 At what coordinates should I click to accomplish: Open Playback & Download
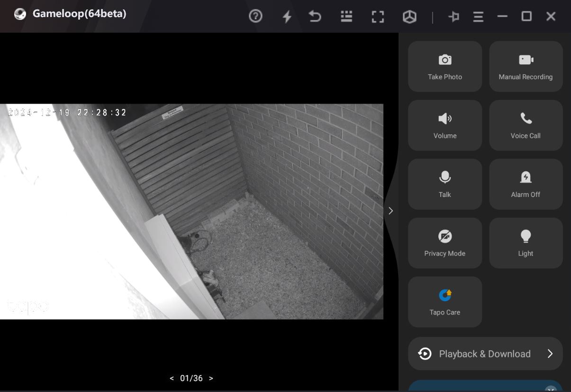pos(485,354)
